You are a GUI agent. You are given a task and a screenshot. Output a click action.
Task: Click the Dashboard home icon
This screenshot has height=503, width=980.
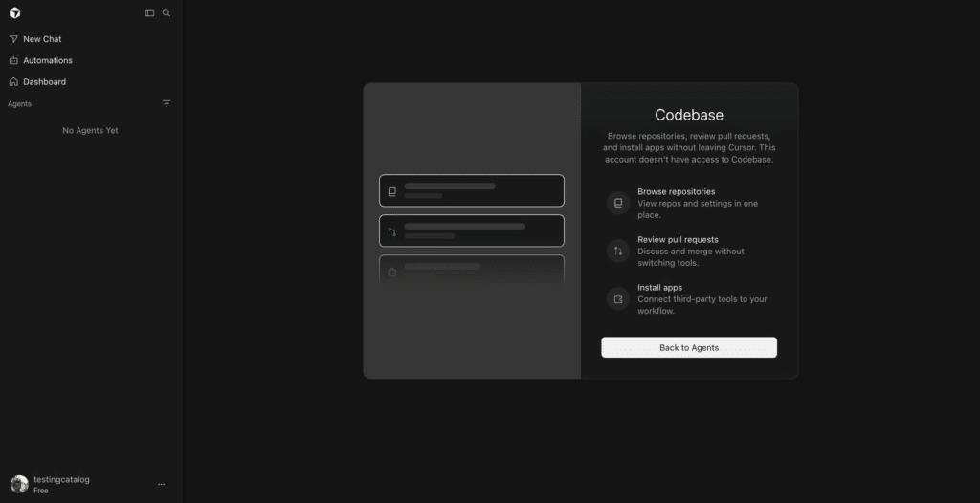pyautogui.click(x=13, y=82)
